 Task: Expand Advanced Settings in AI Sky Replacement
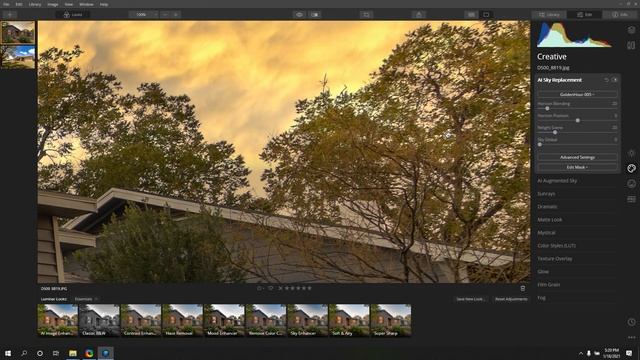pyautogui.click(x=577, y=157)
